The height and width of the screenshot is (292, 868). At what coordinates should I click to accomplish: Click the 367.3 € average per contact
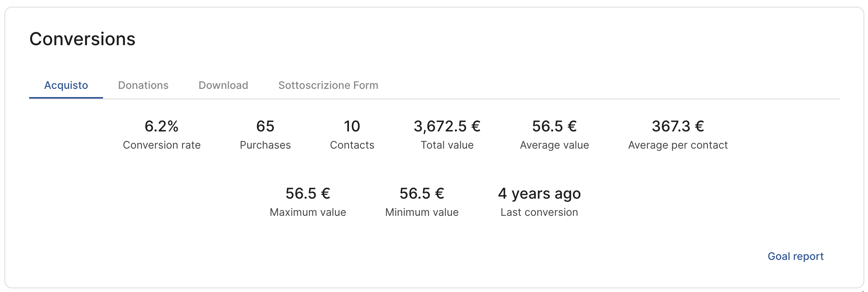(x=678, y=126)
